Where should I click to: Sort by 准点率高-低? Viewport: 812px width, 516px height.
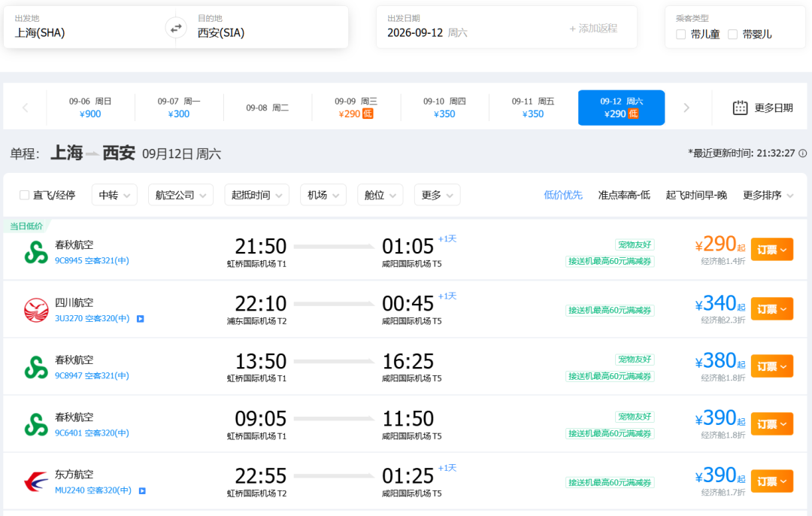(624, 196)
